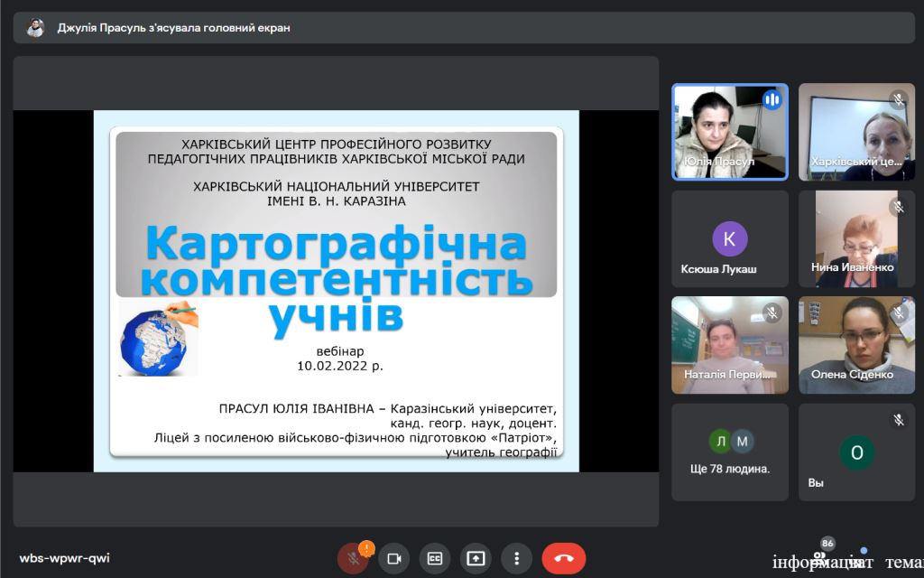This screenshot has height=578, width=924.
Task: Click the muted mic icon on the Вы tile
Action: click(x=899, y=420)
